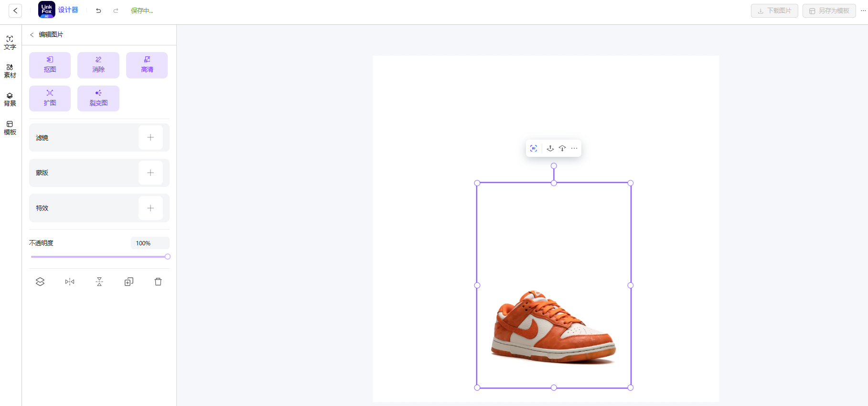Open the 模板 templates panel in the sidebar

coord(10,128)
